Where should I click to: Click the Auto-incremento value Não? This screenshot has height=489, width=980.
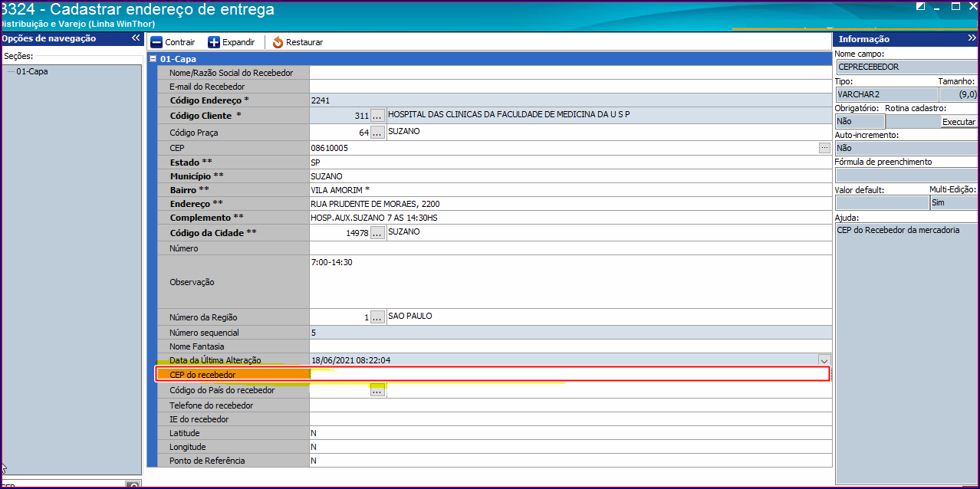(906, 148)
